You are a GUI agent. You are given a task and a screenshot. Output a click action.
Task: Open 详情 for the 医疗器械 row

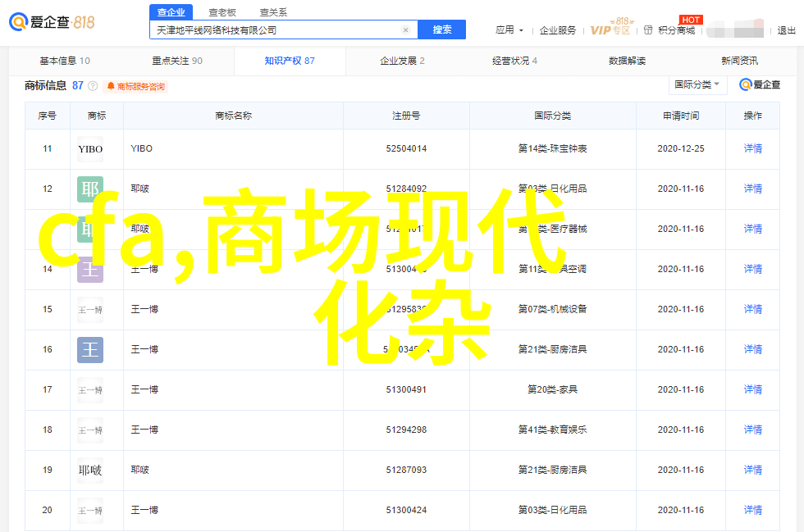click(753, 229)
